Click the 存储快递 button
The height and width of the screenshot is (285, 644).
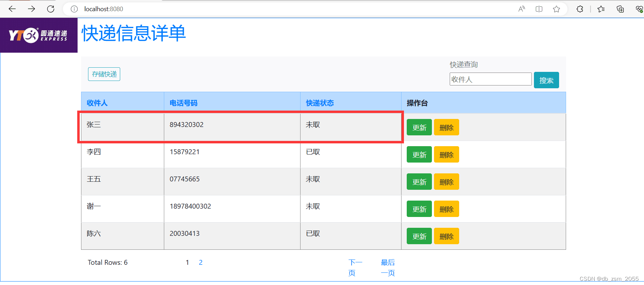click(x=104, y=74)
